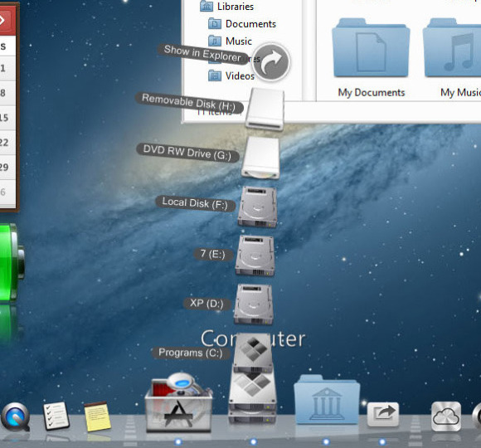481x448 pixels.
Task: Open My Documents folder in Explorer window
Action: coord(372,58)
